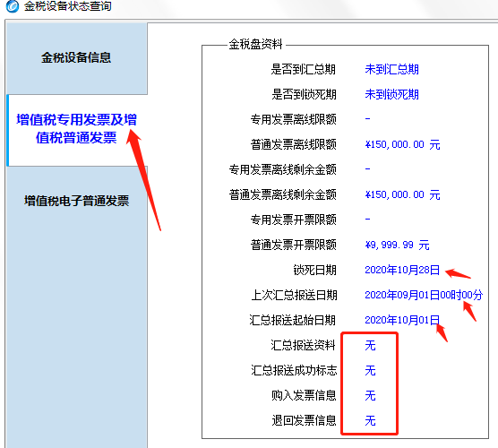Viewport: 498px width, 448px height.
Task: Switch to 增值税电子普通发票 tab
Action: coord(76,201)
